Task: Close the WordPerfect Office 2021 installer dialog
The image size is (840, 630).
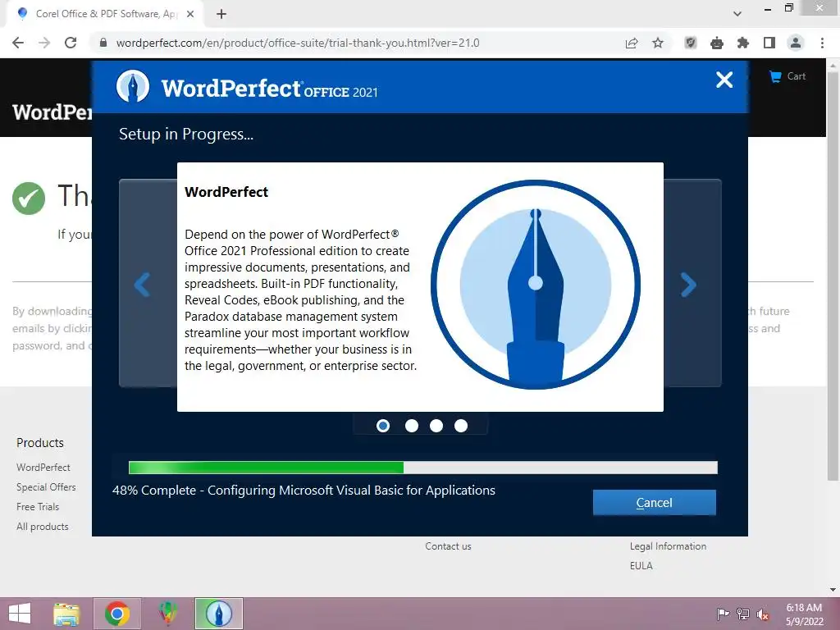Action: pyautogui.click(x=724, y=80)
